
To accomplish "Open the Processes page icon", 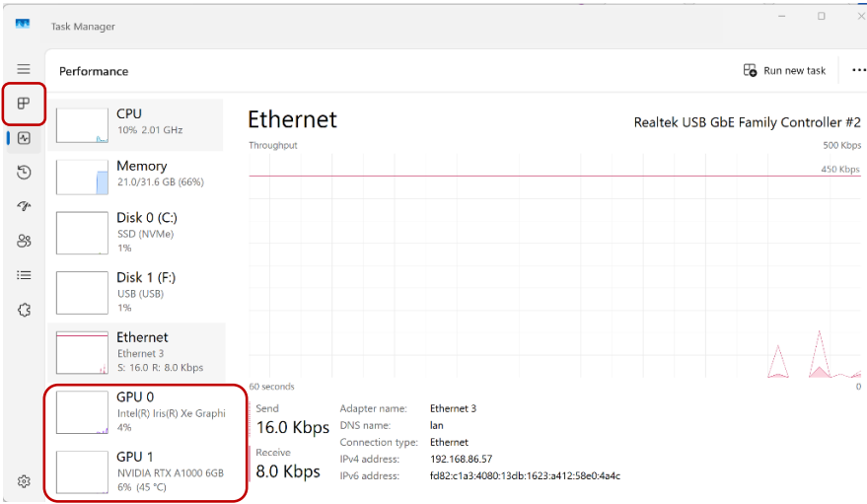I will 24,104.
